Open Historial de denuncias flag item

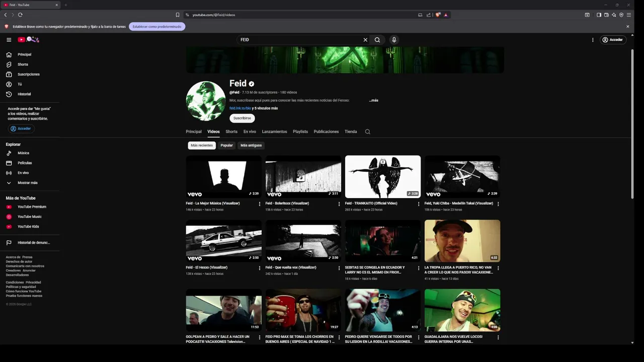(30, 243)
